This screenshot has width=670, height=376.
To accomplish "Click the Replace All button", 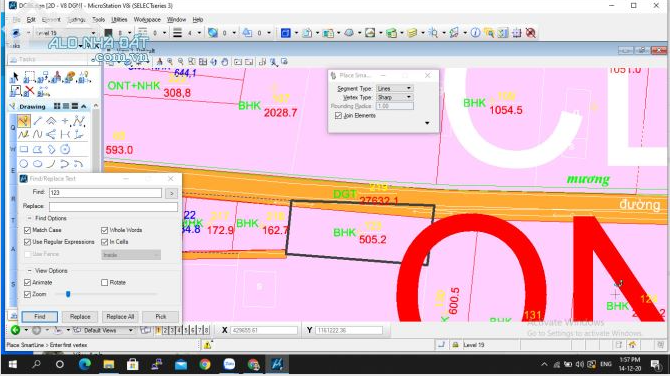I will pyautogui.click(x=120, y=317).
